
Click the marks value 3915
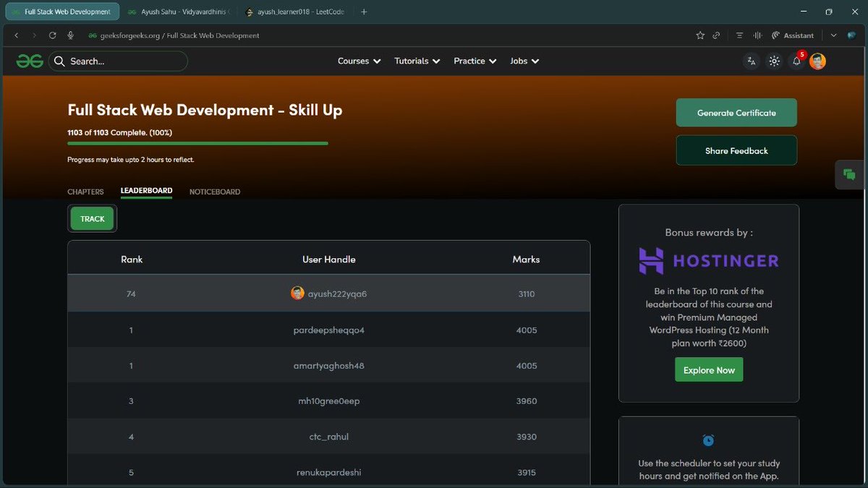point(527,472)
